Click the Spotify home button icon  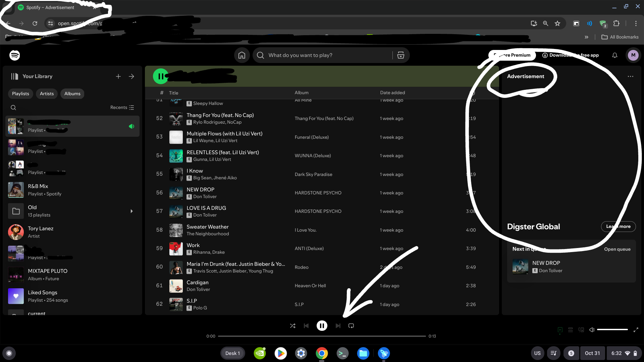tap(241, 55)
